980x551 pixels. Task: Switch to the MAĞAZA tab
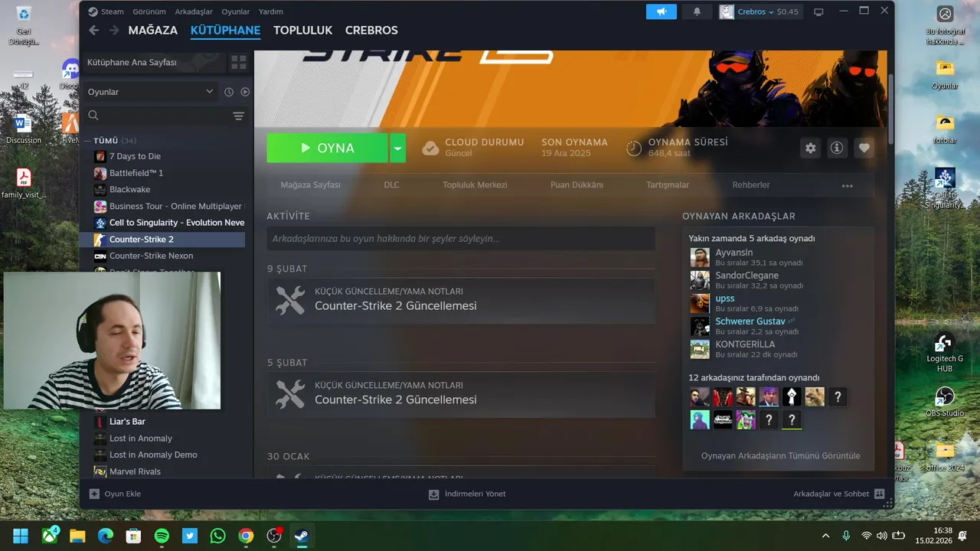tap(153, 31)
